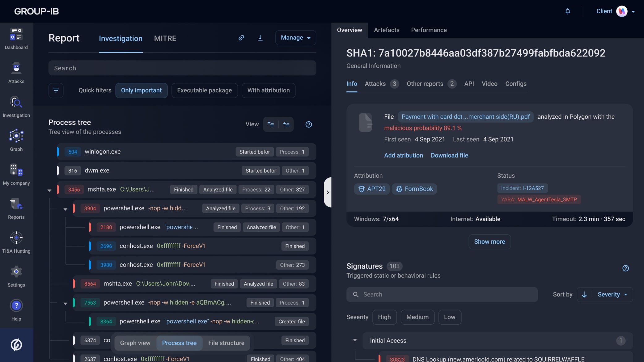The image size is (644, 362).
Task: Click the Signatures search field
Action: [441, 294]
